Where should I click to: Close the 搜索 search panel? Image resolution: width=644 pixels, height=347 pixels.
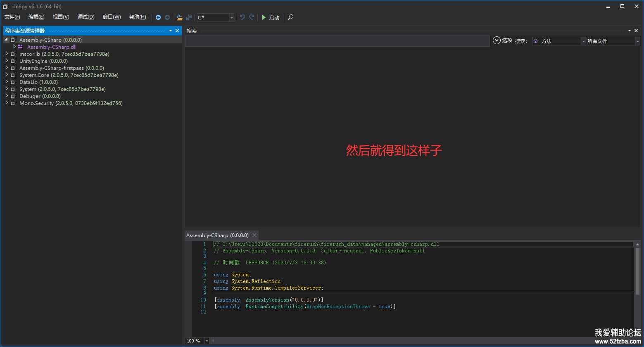[x=636, y=31]
